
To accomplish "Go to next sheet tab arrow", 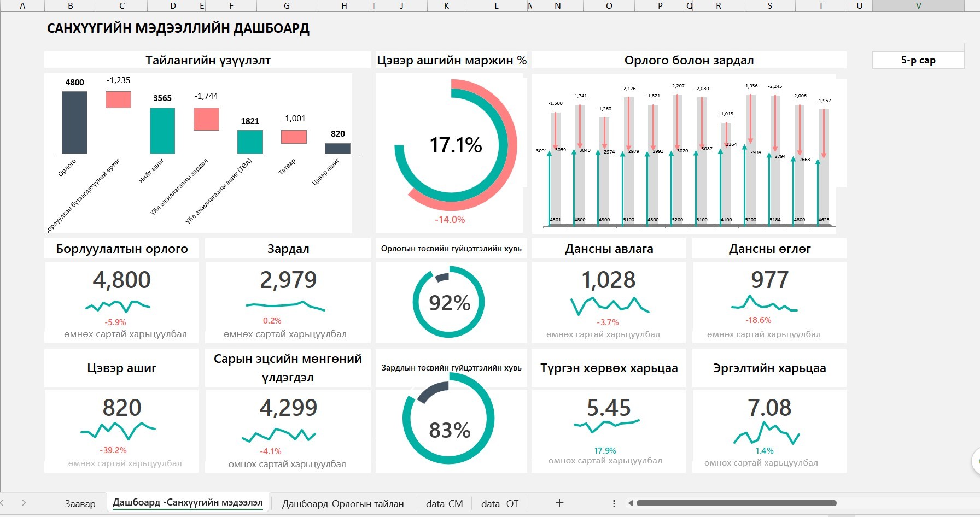I will 24,503.
